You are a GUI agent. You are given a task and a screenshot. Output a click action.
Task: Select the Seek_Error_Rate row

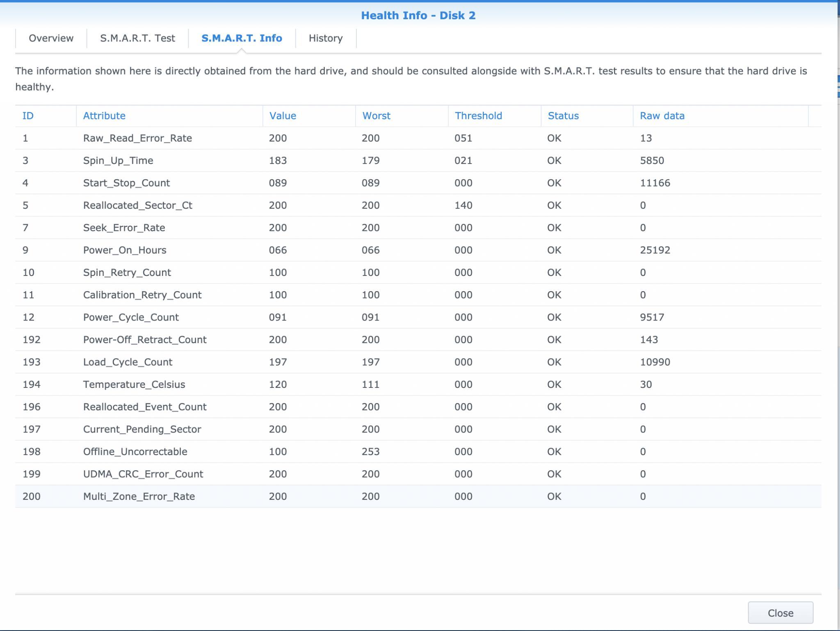tap(418, 228)
